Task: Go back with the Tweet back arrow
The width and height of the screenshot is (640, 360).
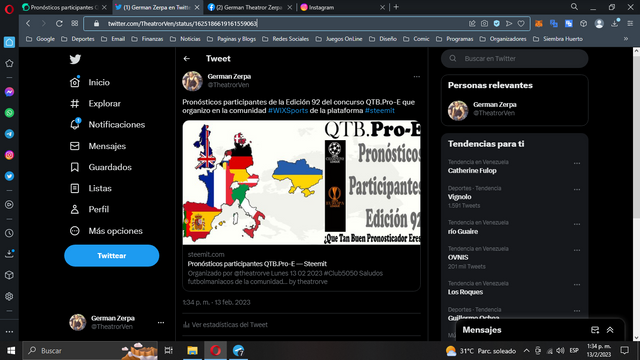Action: coord(187,59)
